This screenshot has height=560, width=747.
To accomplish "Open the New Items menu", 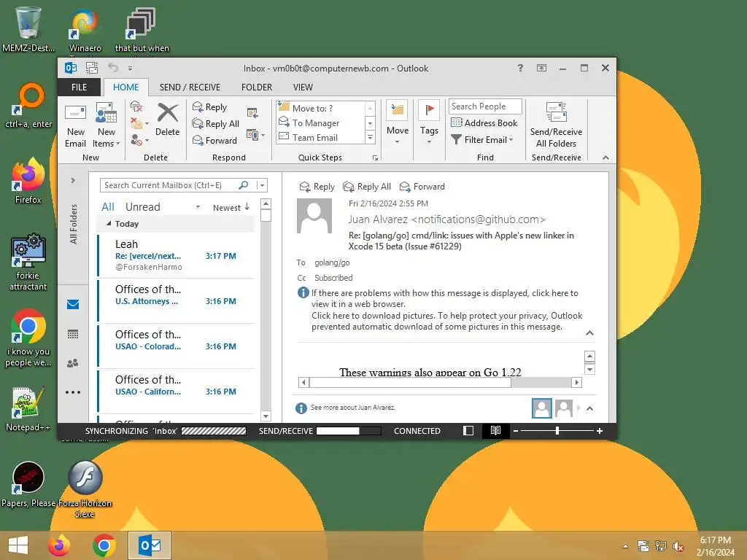I will point(106,125).
